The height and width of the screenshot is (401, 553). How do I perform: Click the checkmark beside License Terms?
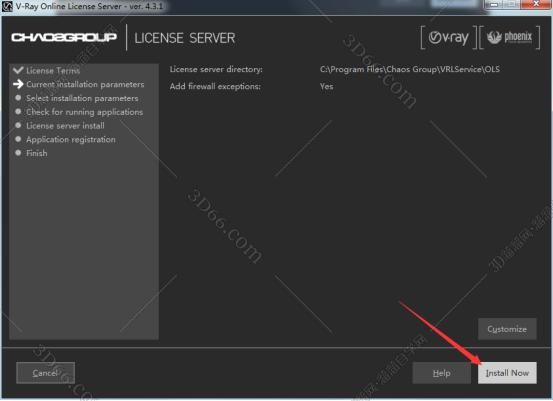coord(18,70)
